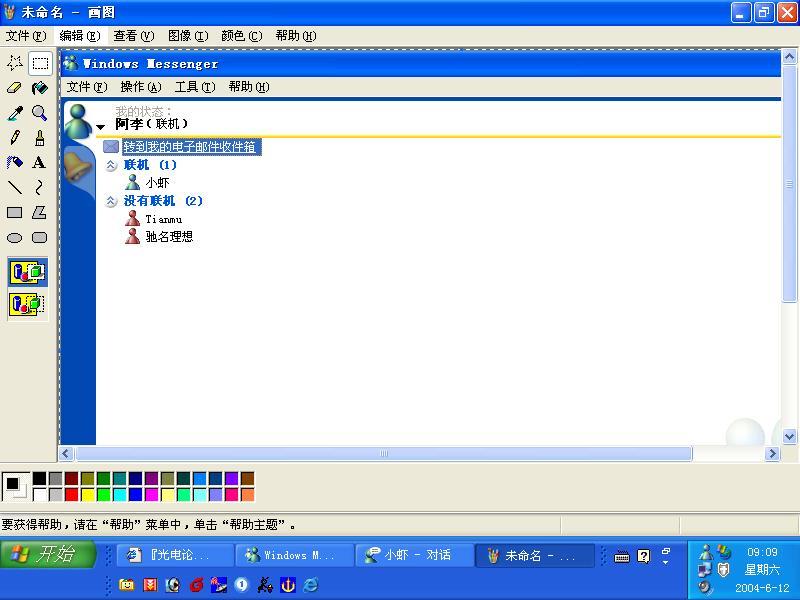Open the 开始 Start menu

[48, 554]
